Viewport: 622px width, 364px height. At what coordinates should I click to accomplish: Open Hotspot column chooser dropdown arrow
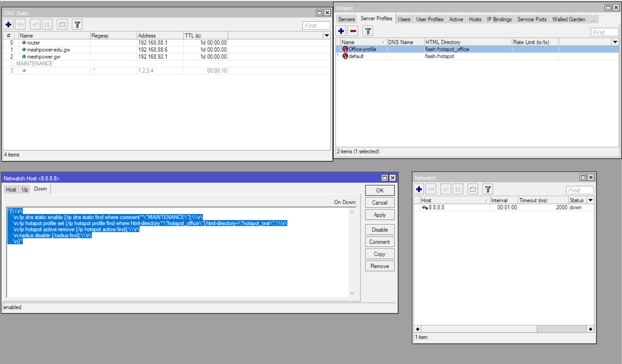click(615, 42)
